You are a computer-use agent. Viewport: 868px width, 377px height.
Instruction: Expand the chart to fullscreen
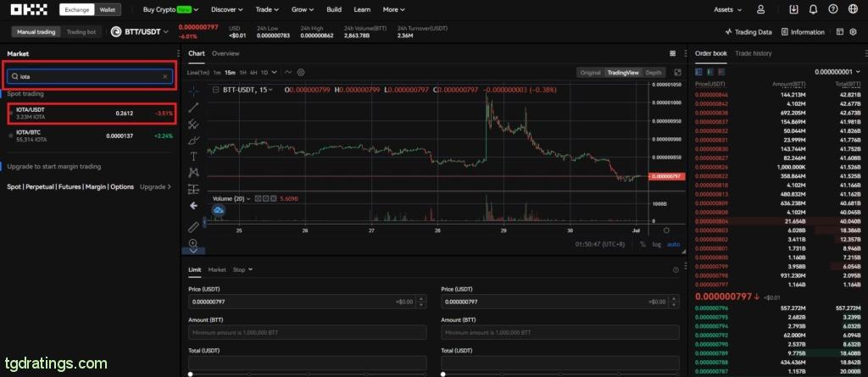tap(677, 73)
